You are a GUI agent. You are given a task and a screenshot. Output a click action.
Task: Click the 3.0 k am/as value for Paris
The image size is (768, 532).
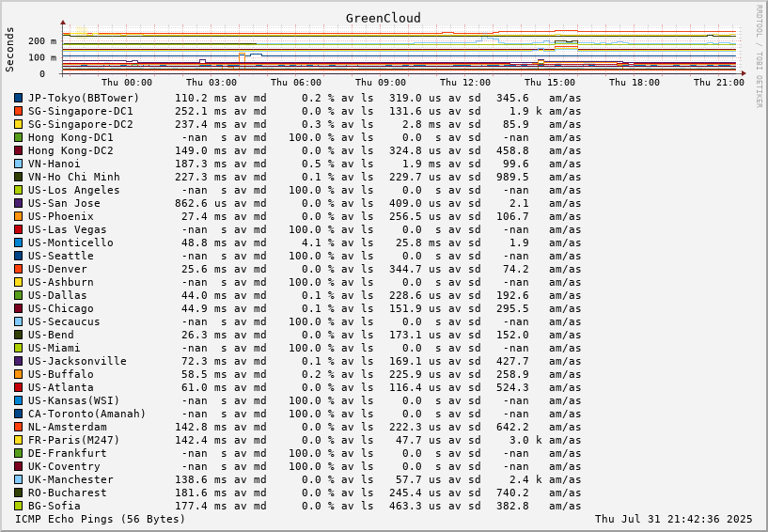coord(525,440)
